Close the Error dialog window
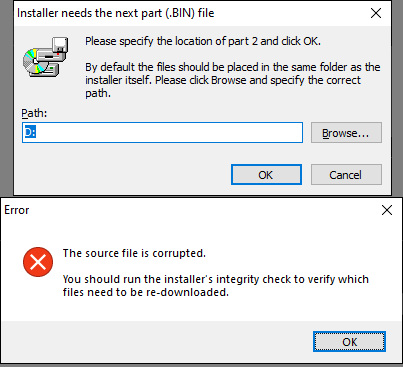 click(x=387, y=210)
